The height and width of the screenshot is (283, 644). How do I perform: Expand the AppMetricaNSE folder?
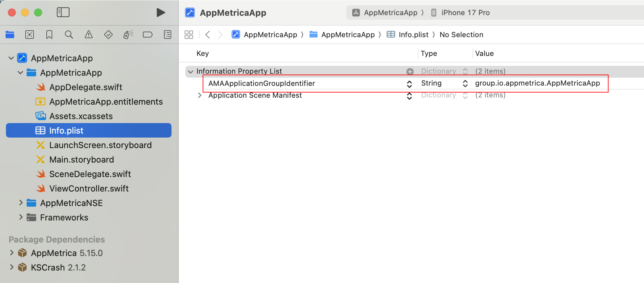click(x=21, y=203)
